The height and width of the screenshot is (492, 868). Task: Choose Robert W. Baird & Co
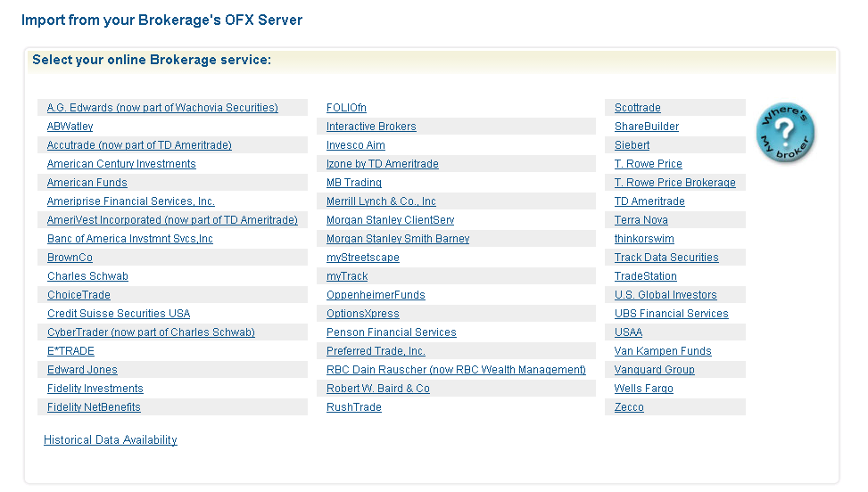(x=377, y=389)
